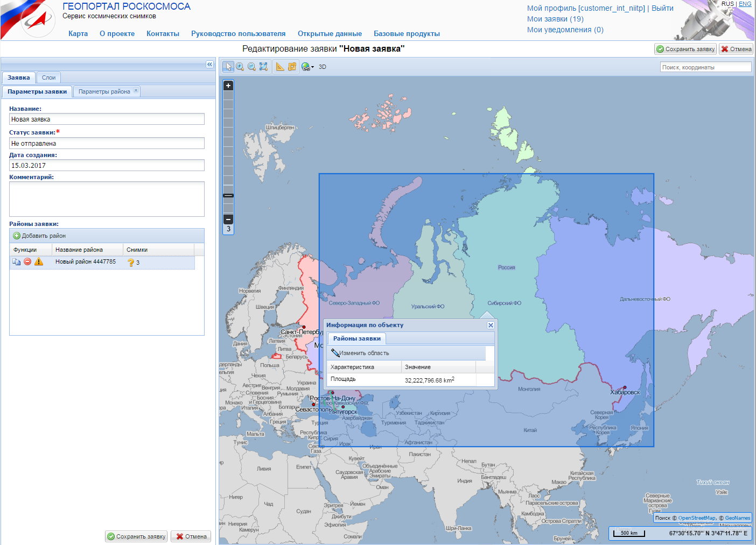Click the zoom to full extent icon
756x545 pixels.
(263, 67)
